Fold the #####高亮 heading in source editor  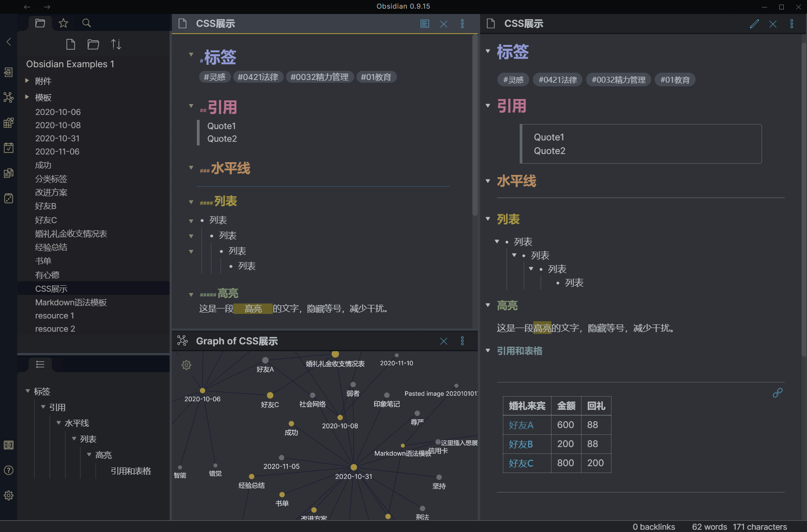(191, 294)
